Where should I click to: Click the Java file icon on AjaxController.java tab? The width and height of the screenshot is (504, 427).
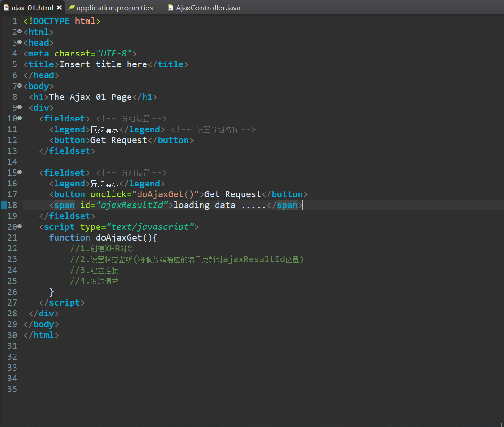[171, 8]
